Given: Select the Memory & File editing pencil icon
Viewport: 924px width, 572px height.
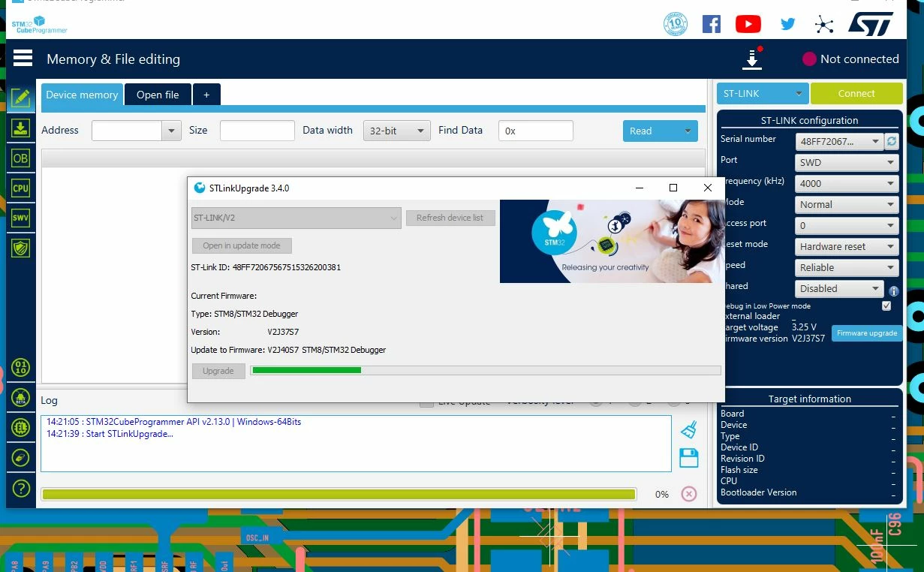Looking at the screenshot, I should pyautogui.click(x=20, y=98).
